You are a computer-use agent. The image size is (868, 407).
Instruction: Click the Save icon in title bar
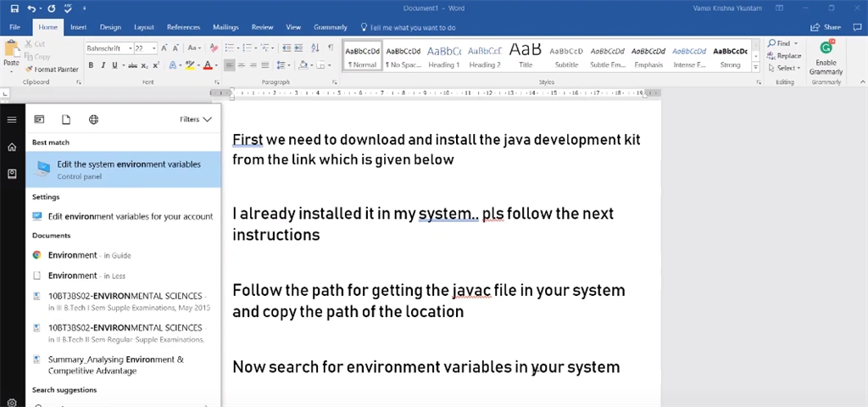14,8
